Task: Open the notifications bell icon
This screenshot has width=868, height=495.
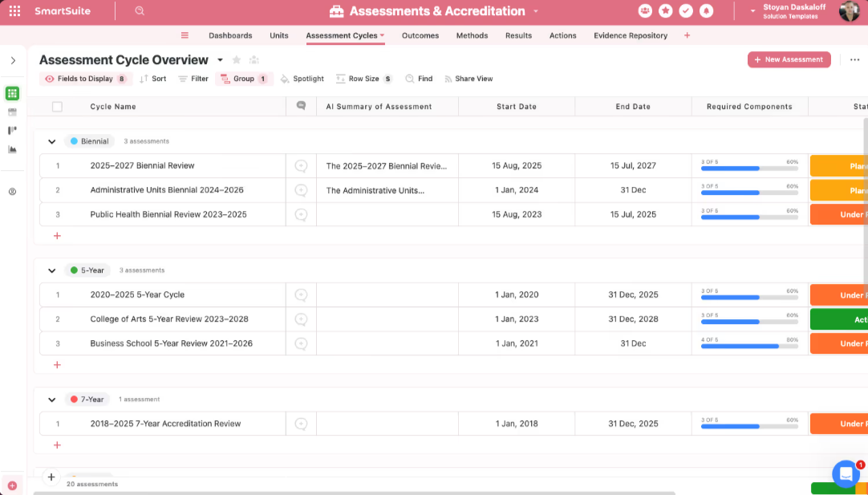Action: coord(707,11)
